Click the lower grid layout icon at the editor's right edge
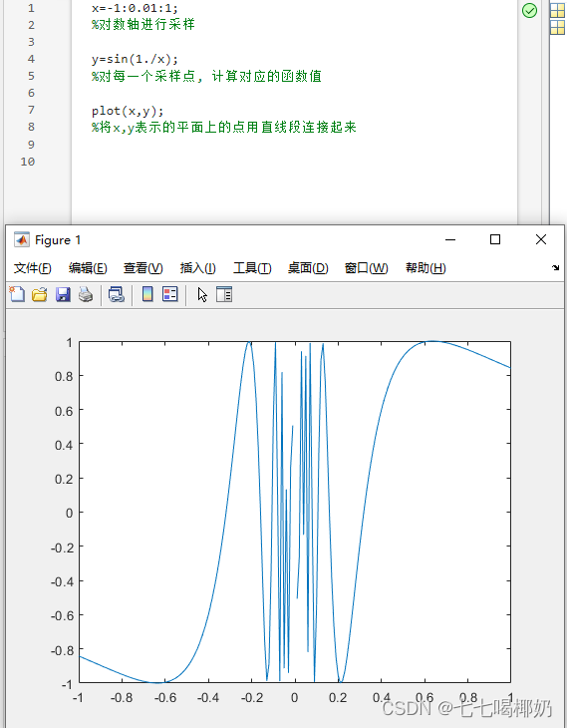Image resolution: width=567 pixels, height=728 pixels. [557, 27]
